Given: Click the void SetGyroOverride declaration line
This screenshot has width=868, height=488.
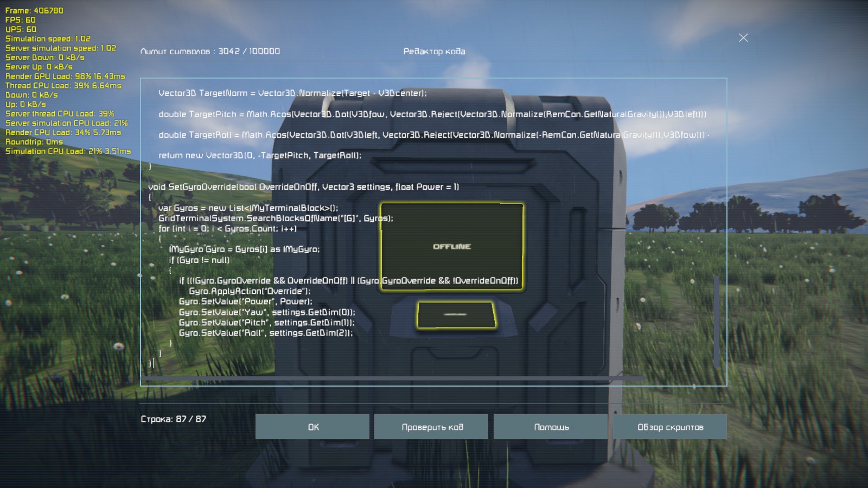Looking at the screenshot, I should click(303, 187).
